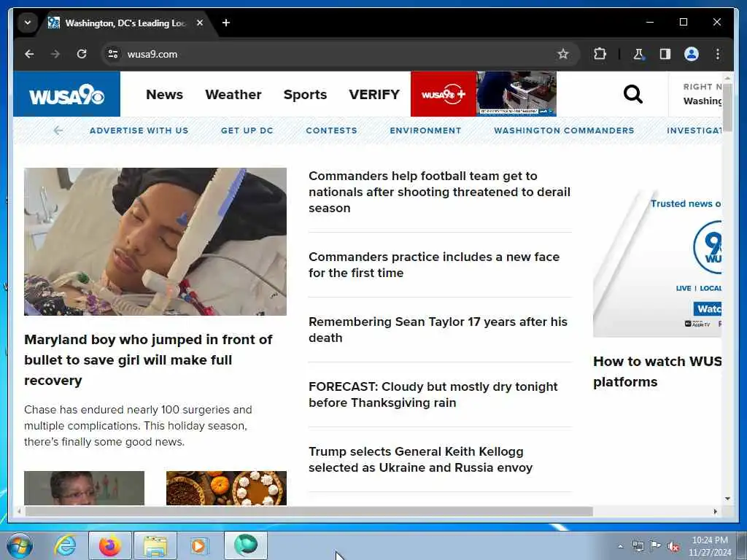Click the horizontal scrollbar thumb
The width and height of the screenshot is (747, 560).
tap(309, 511)
